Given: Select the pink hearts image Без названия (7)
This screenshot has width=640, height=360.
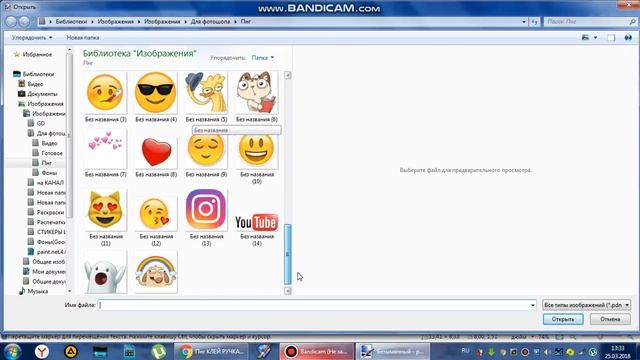Looking at the screenshot, I should point(105,149).
